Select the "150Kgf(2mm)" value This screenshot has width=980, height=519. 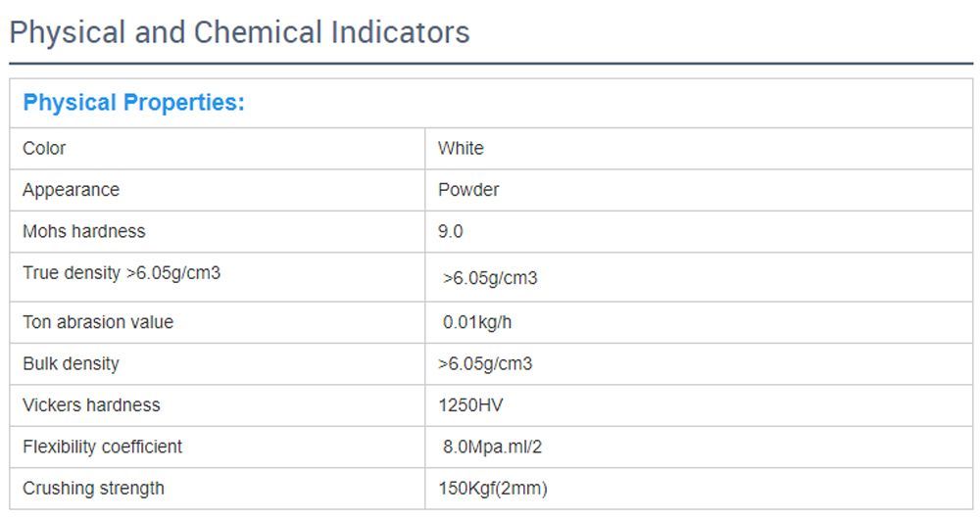click(493, 489)
